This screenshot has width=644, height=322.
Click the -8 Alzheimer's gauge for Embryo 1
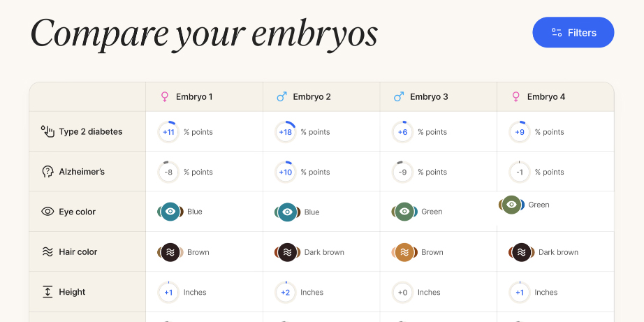point(168,172)
